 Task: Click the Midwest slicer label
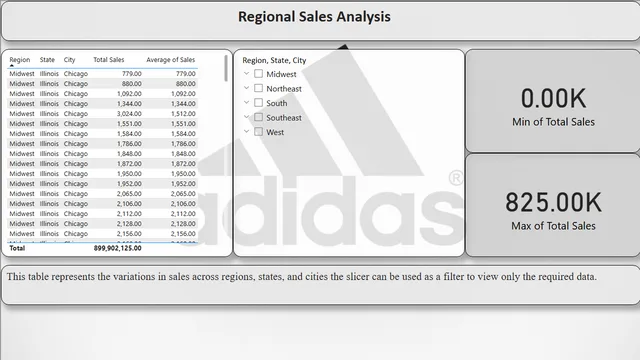(x=281, y=74)
